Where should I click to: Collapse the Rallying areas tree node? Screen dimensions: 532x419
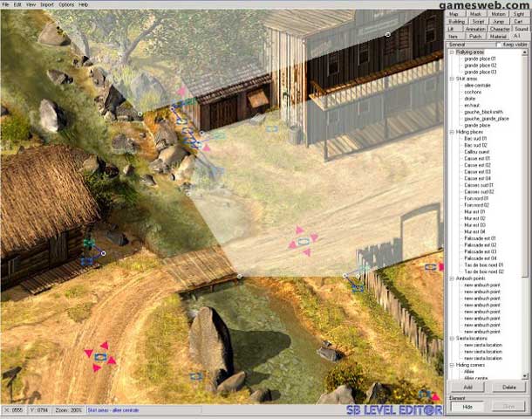pos(451,52)
